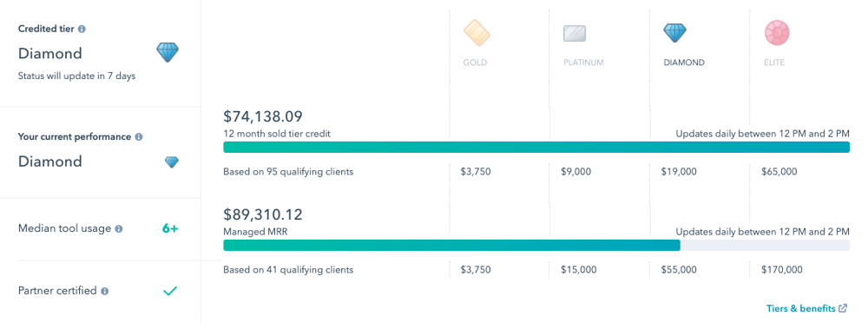The width and height of the screenshot is (868, 336).
Task: Select the ELITE tier label
Action: [774, 63]
